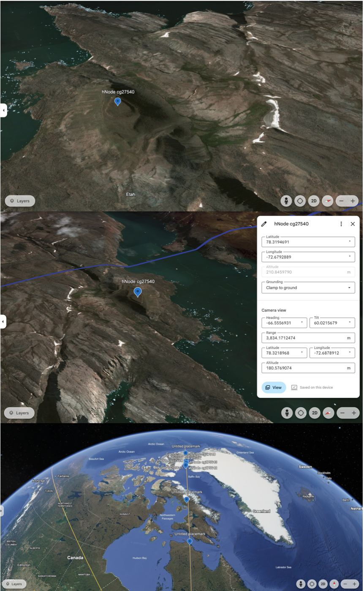Click the hNode cg27540 pin in Etah view

pos(118,101)
